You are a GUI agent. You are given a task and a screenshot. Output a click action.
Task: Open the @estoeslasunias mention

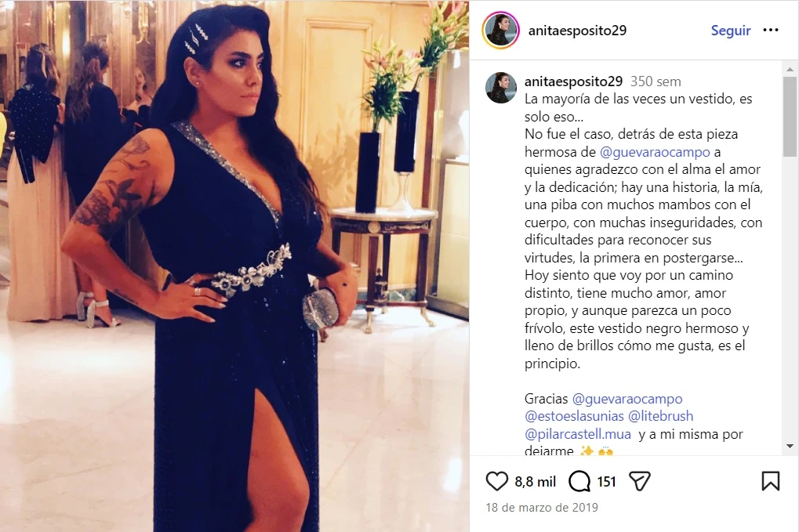click(574, 416)
